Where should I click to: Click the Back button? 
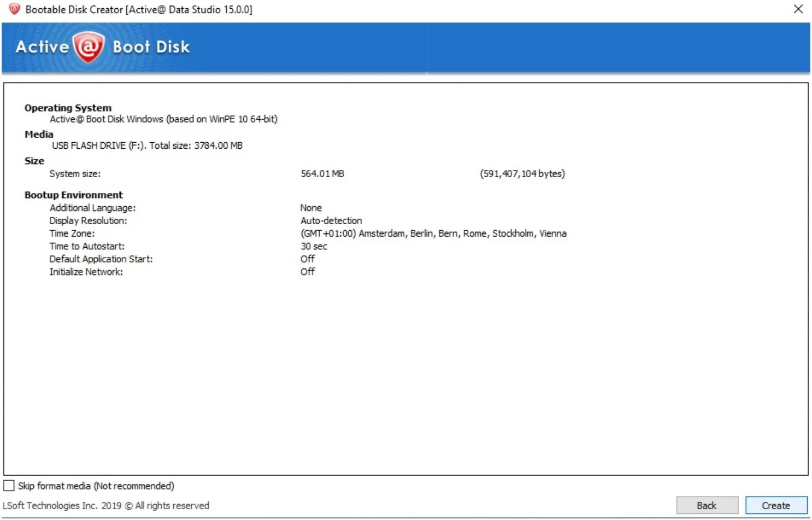[x=707, y=505]
